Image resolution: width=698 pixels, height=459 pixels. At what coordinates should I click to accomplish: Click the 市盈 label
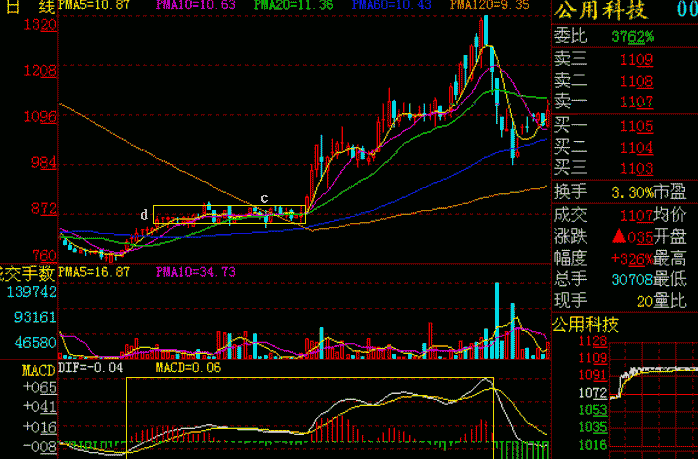(670, 192)
